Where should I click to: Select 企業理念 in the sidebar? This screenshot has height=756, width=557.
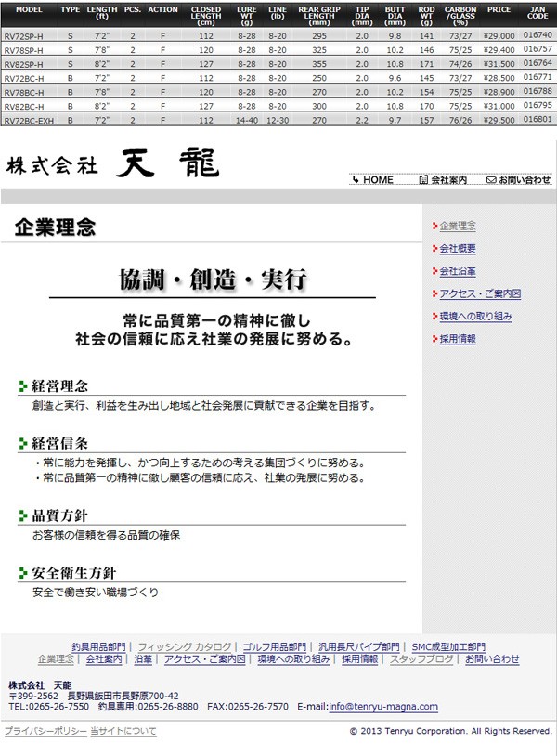tap(458, 226)
